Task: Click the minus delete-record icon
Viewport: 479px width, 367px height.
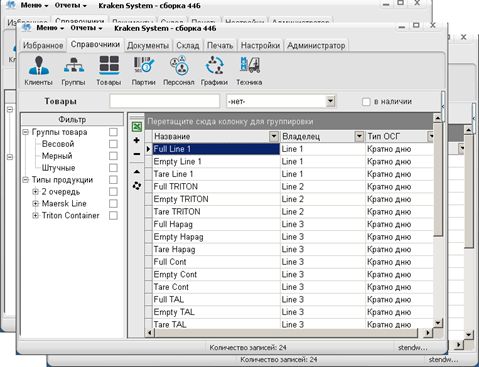Action: pos(137,154)
